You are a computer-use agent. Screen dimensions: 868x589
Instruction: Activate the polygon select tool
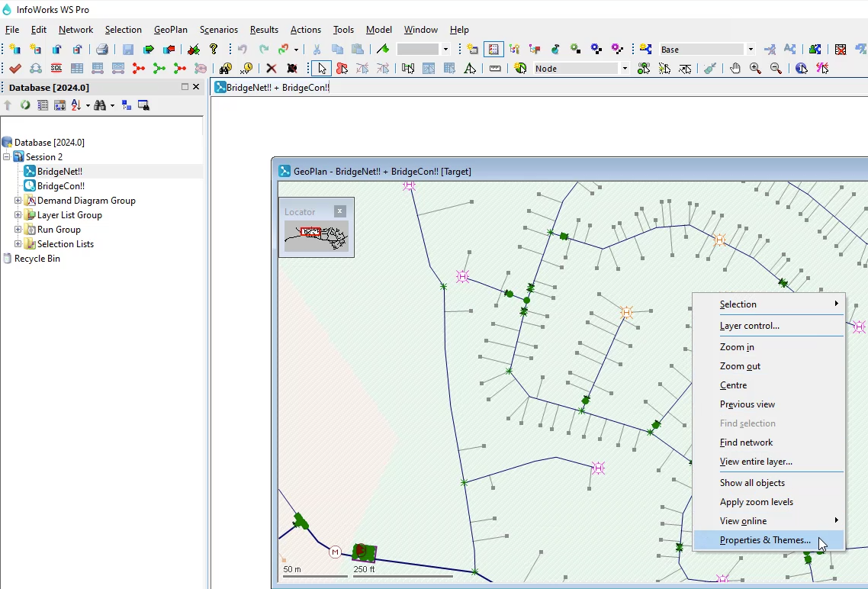(x=342, y=69)
